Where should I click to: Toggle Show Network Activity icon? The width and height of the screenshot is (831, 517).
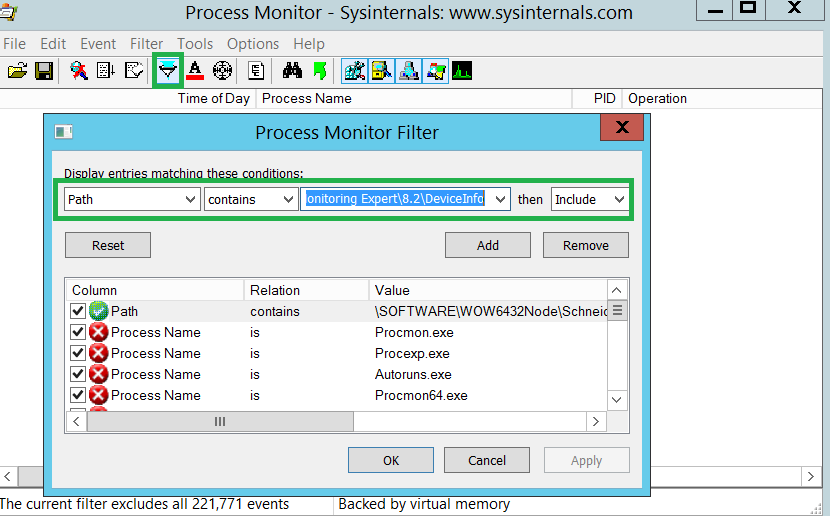[409, 70]
